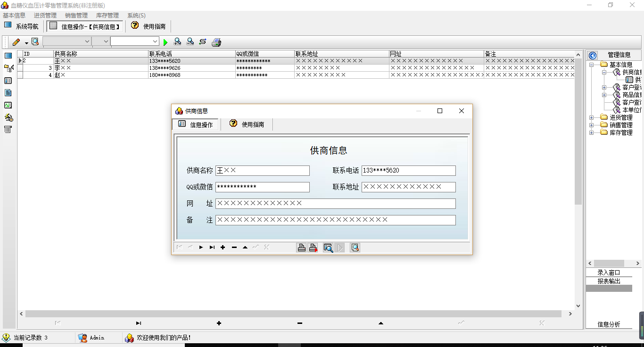
Task: Open the 销售管理 menu
Action: click(x=76, y=16)
